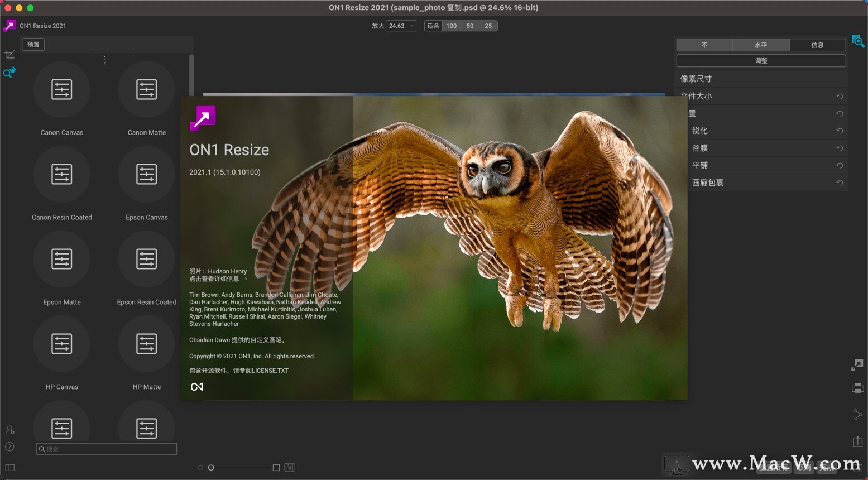Screen dimensions: 868x480
Task: Switch to the 不 tab
Action: coord(704,45)
